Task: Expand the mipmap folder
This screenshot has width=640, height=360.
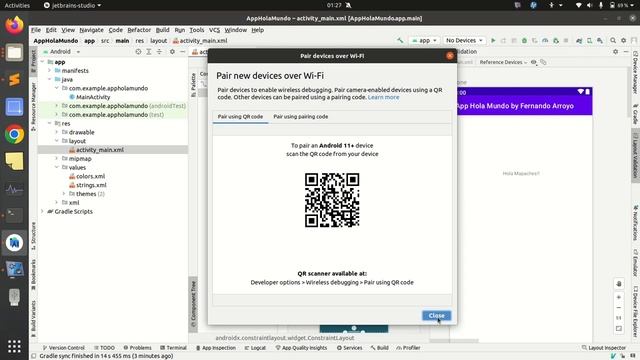Action: [57, 158]
